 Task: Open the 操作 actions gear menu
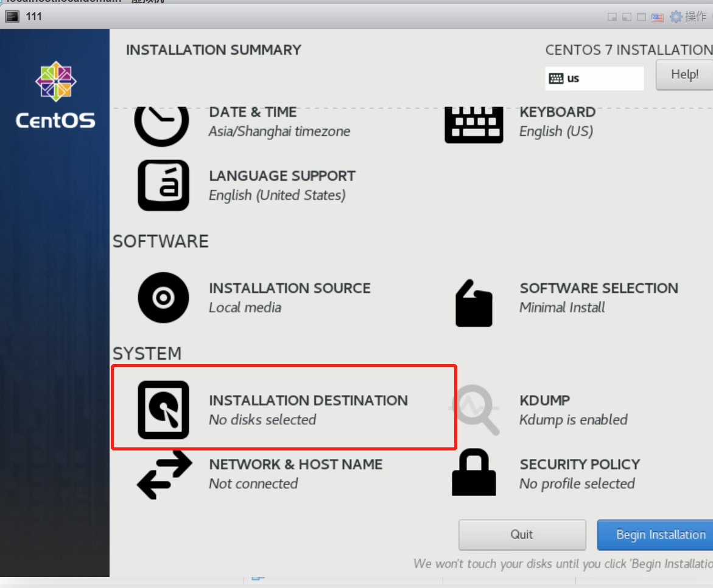(688, 16)
